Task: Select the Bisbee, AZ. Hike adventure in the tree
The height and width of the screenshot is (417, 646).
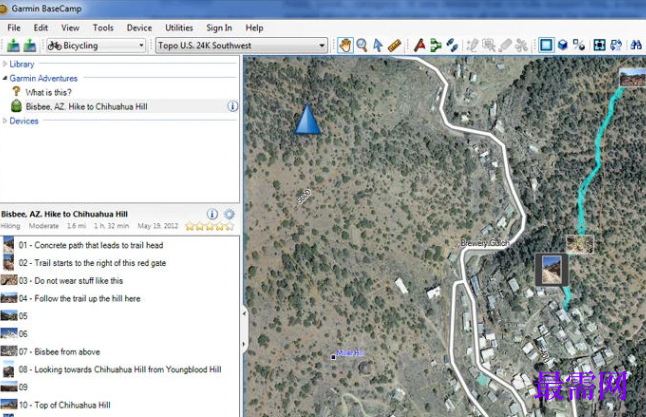Action: click(87, 106)
